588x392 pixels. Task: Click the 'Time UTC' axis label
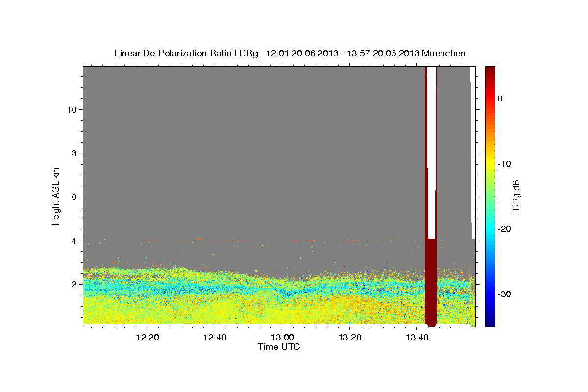point(279,347)
